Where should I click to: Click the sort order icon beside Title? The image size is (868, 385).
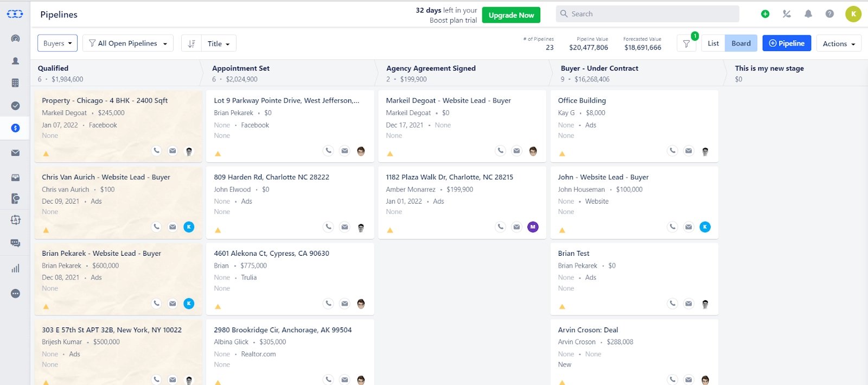coord(192,43)
